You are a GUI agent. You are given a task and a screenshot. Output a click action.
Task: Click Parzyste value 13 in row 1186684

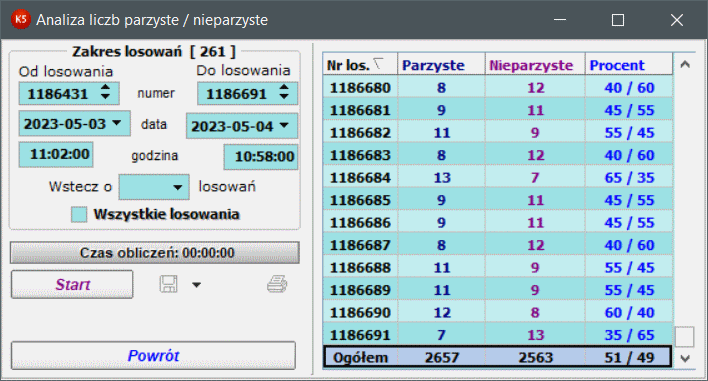[x=442, y=177]
